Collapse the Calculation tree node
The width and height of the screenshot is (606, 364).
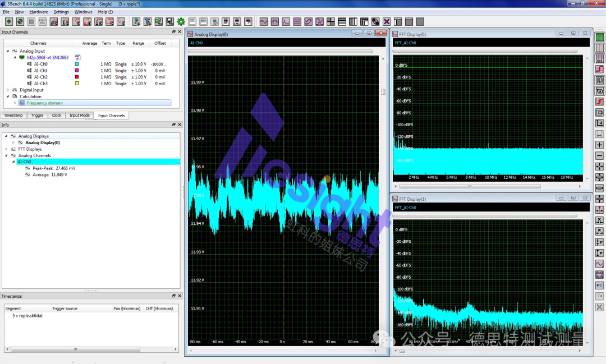tap(7, 96)
